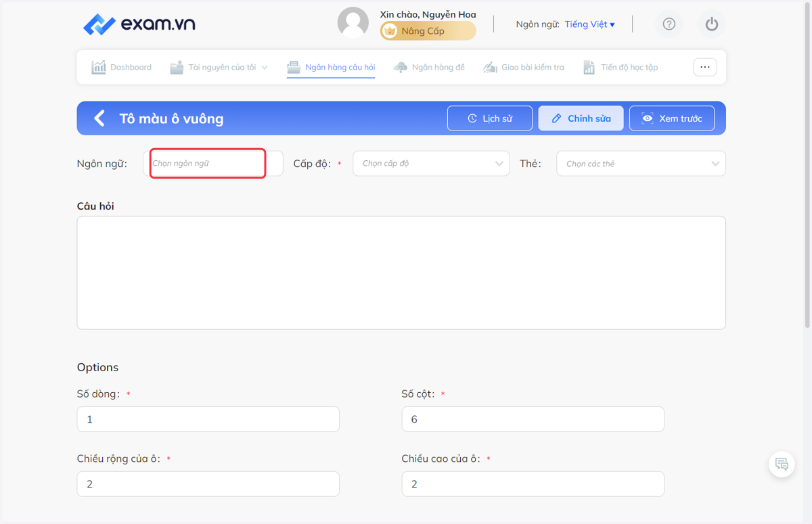This screenshot has width=812, height=524.
Task: Open the Tiếng Việt language dropdown
Action: (x=590, y=24)
